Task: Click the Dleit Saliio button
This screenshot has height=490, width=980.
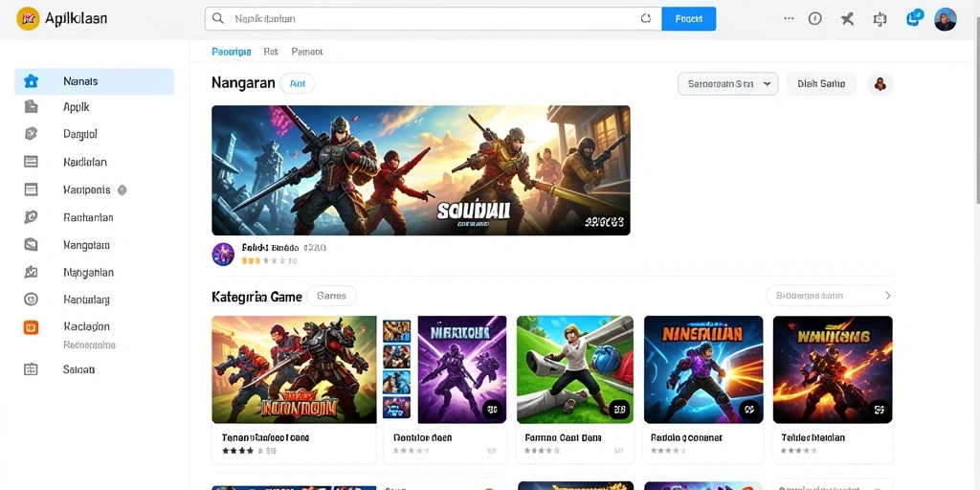Action: pyautogui.click(x=821, y=84)
